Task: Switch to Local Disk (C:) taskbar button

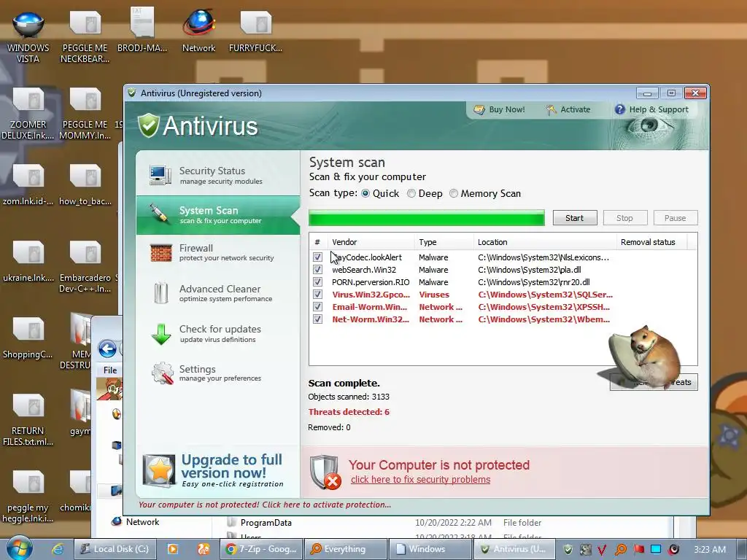Action: click(x=115, y=549)
